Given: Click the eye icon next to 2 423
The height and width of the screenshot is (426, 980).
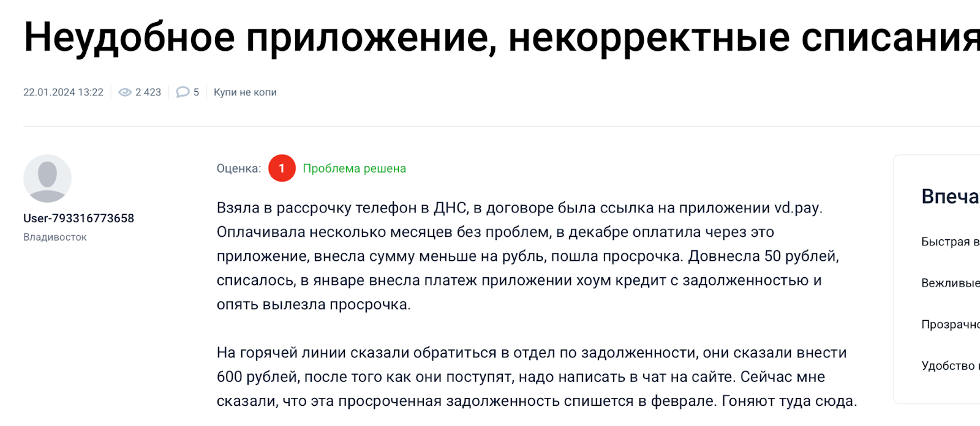Looking at the screenshot, I should pos(126,92).
